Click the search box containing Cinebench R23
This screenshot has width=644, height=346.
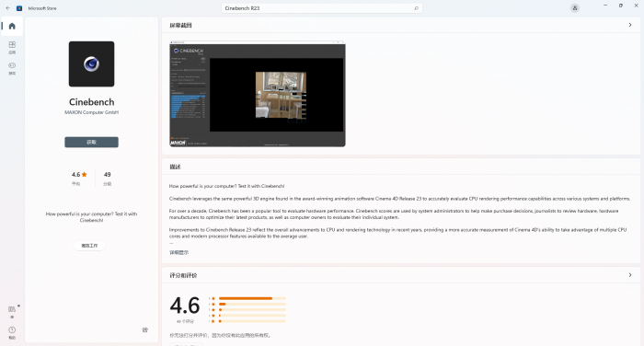[x=322, y=8]
